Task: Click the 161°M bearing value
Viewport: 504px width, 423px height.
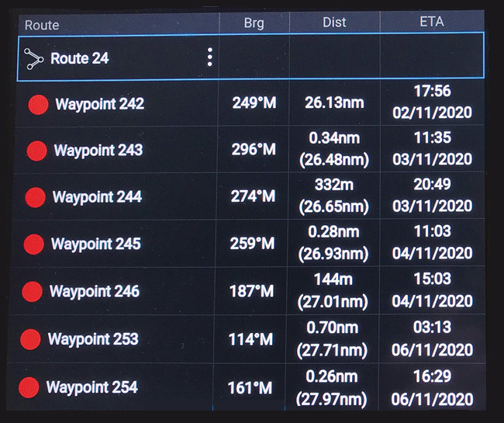Action: (x=250, y=387)
